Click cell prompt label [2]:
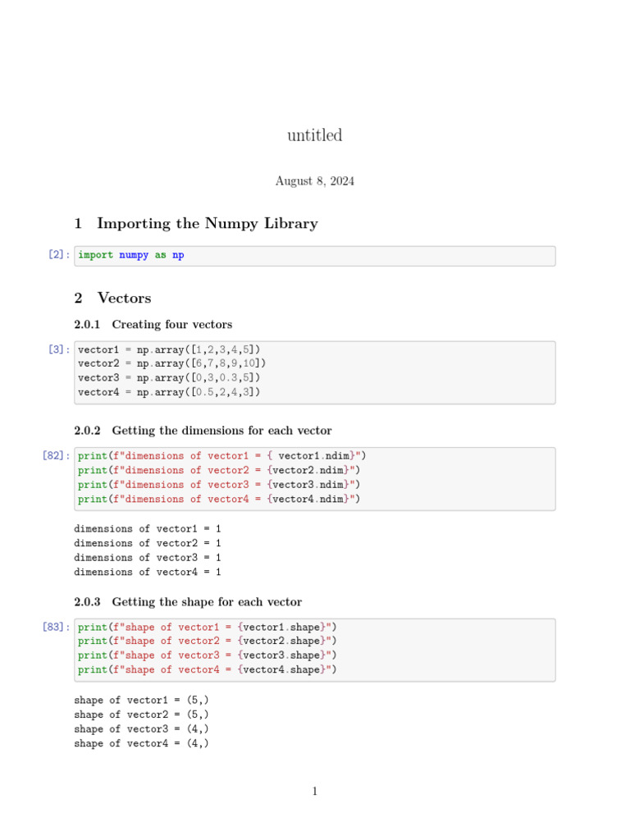 tap(59, 254)
